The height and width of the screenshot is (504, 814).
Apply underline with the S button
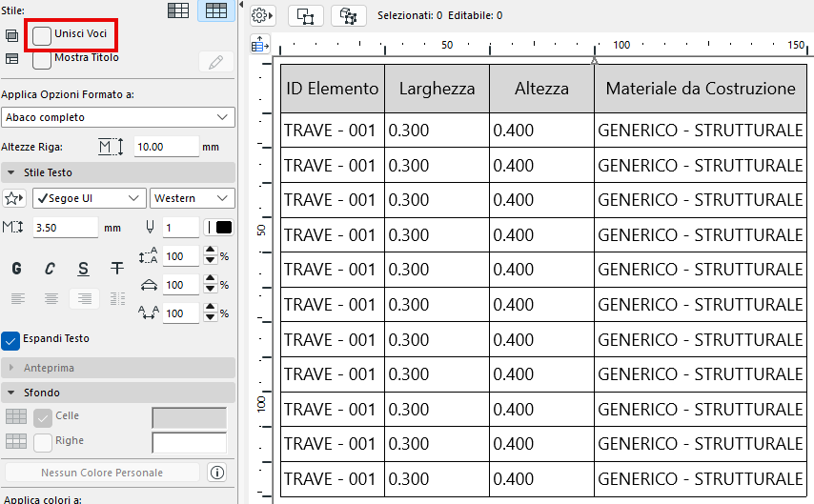click(83, 269)
